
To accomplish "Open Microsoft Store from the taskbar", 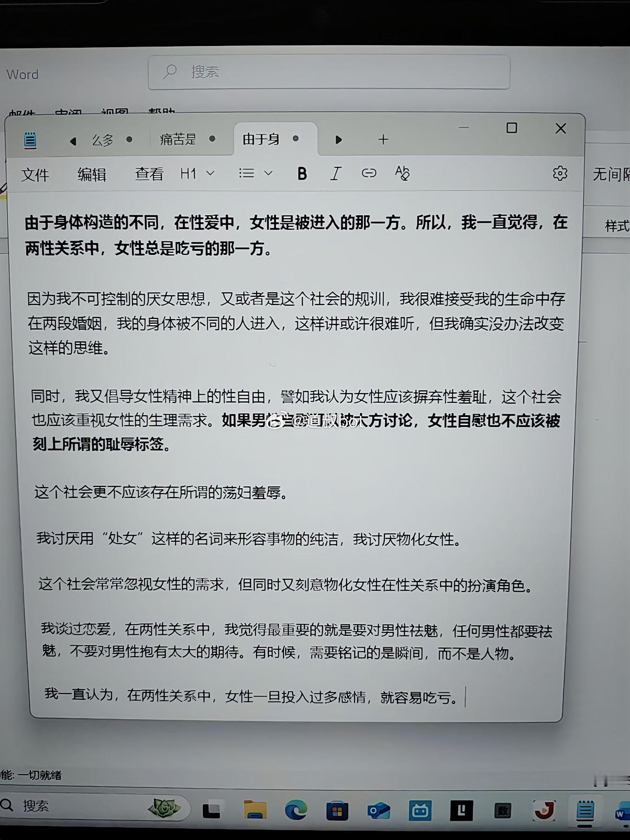I will [337, 811].
